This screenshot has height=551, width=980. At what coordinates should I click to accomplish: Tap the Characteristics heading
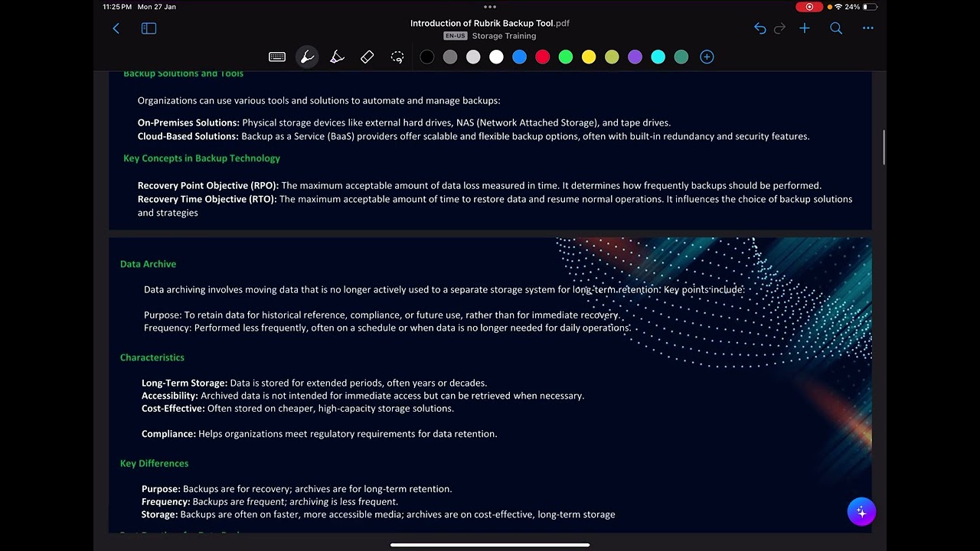click(152, 357)
